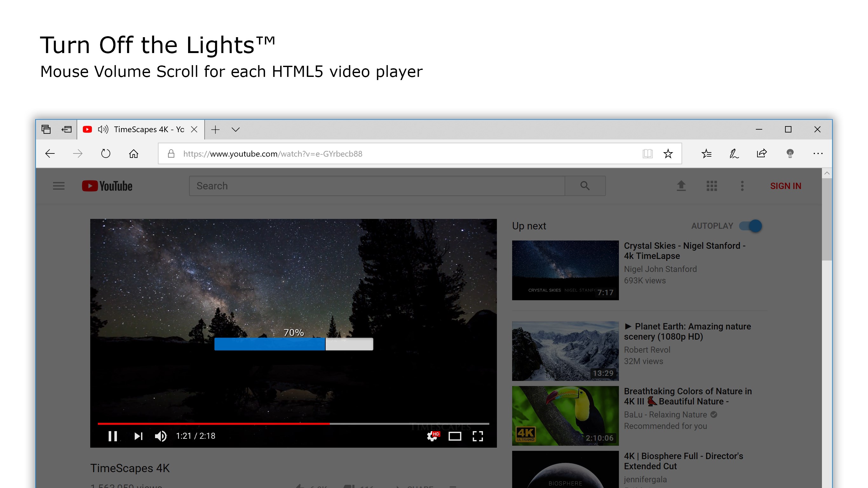Open a new browser tab
The width and height of the screenshot is (868, 488).
click(x=215, y=129)
